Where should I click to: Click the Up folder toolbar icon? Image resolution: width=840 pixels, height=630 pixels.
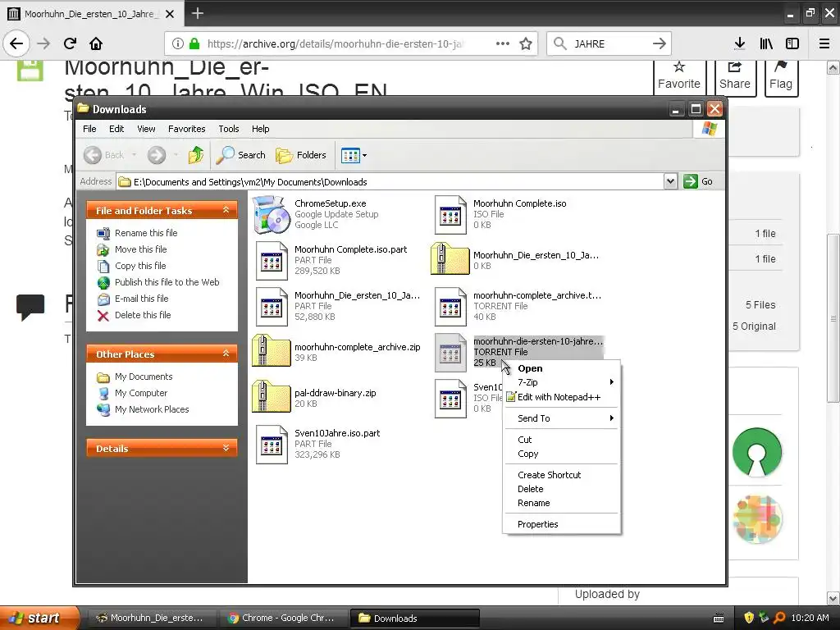coord(196,155)
